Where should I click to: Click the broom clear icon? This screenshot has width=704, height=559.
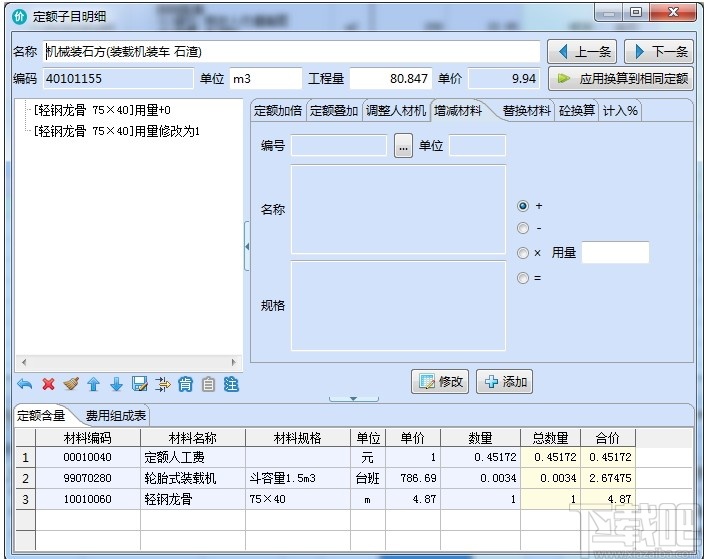pos(71,384)
